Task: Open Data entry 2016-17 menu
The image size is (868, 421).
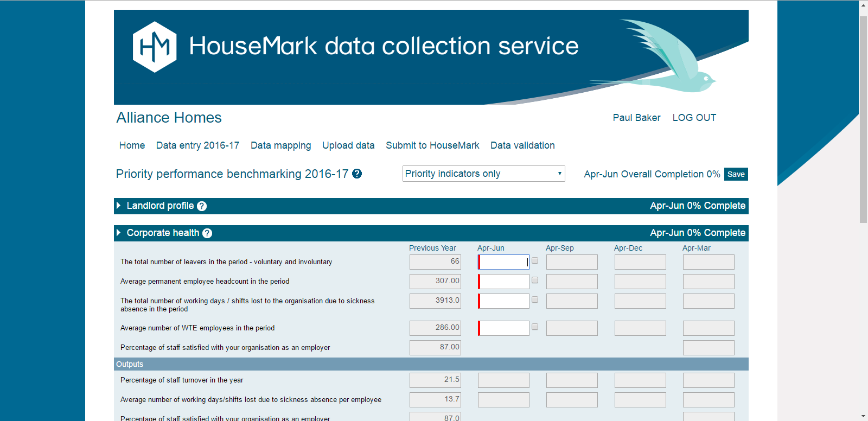Action: click(x=197, y=145)
